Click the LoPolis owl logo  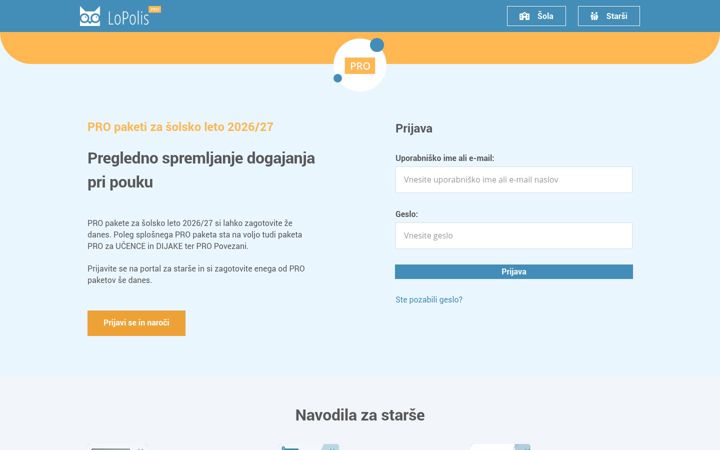point(90,17)
